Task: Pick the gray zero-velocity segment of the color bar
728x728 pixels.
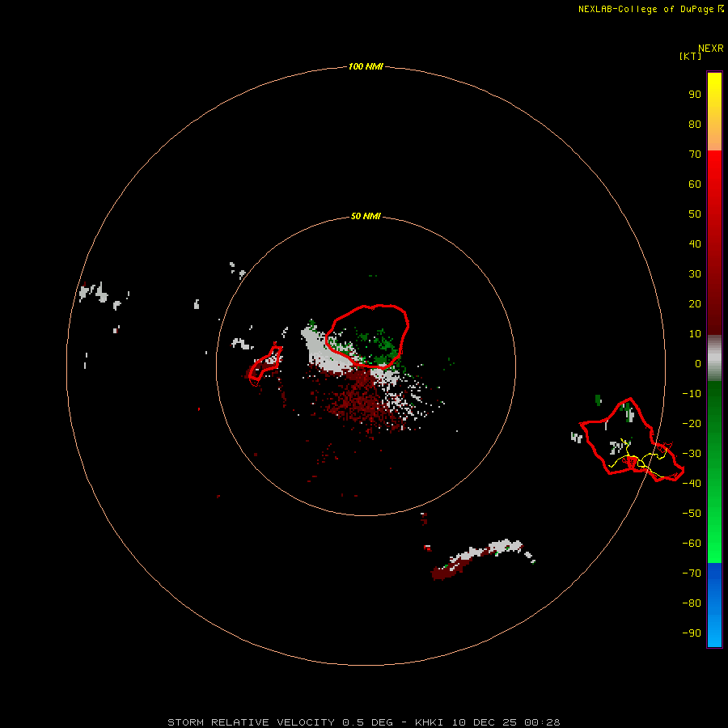Action: (x=714, y=358)
